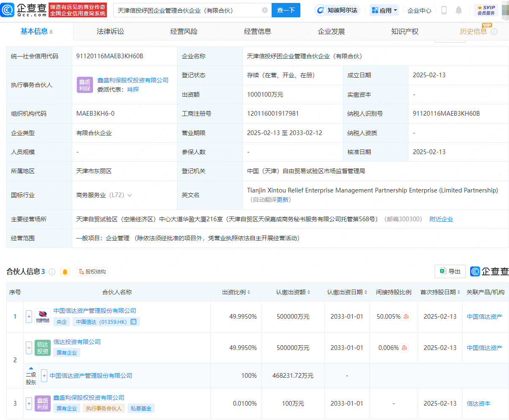
Task: Open SVIP 会员服务 badge
Action: pos(486,10)
